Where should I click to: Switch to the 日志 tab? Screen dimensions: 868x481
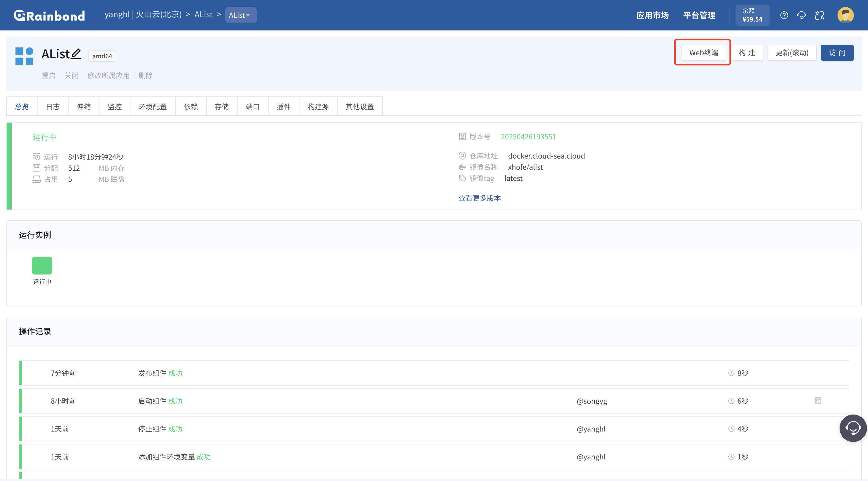pos(53,107)
